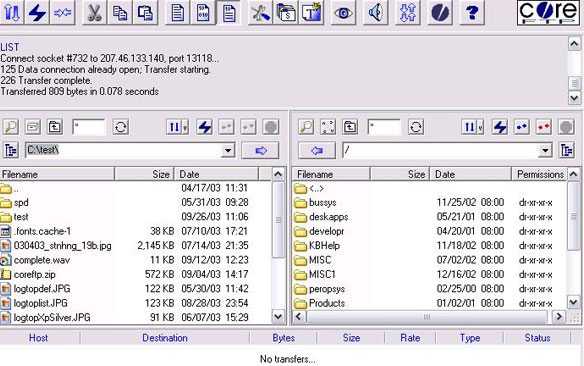584x366 pixels.
Task: Click the Rate column header
Action: pyautogui.click(x=410, y=338)
